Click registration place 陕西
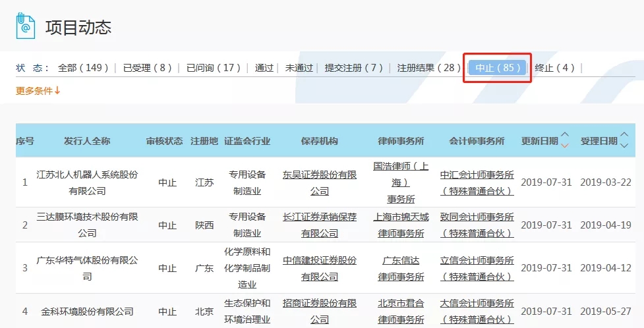 tap(204, 225)
